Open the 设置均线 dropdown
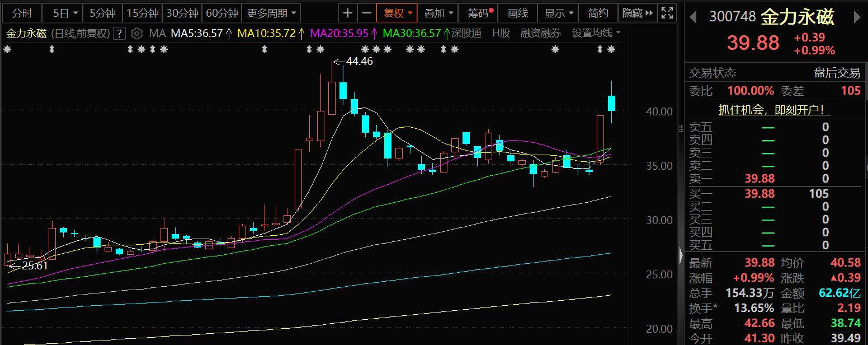 [596, 34]
